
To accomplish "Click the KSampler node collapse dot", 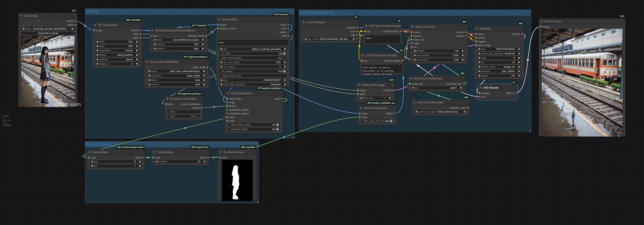I will click(477, 29).
